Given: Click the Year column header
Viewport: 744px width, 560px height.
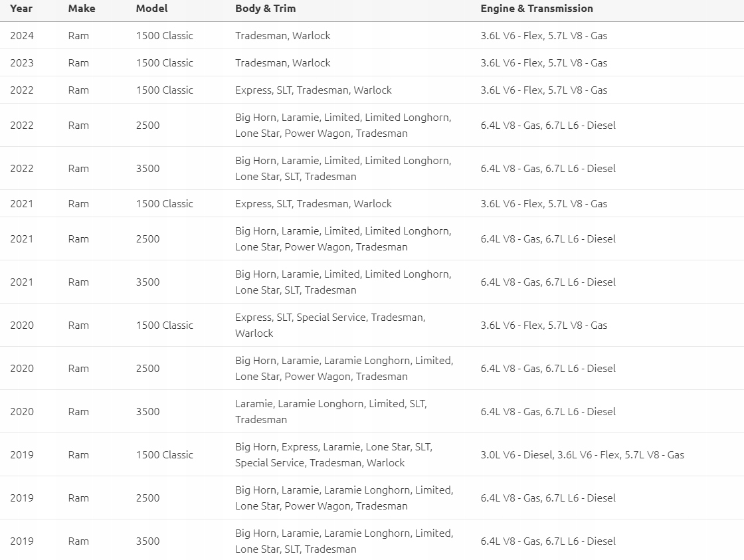Looking at the screenshot, I should pyautogui.click(x=22, y=9).
